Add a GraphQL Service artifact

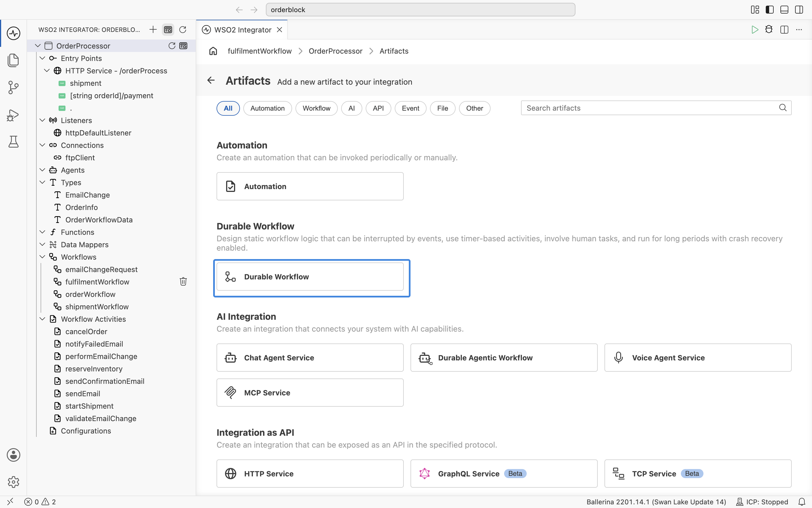click(504, 473)
